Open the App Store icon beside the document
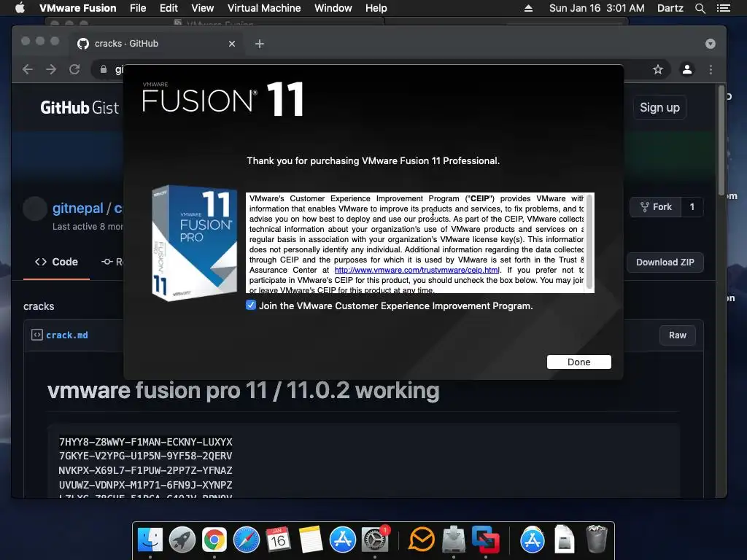 [x=532, y=540]
